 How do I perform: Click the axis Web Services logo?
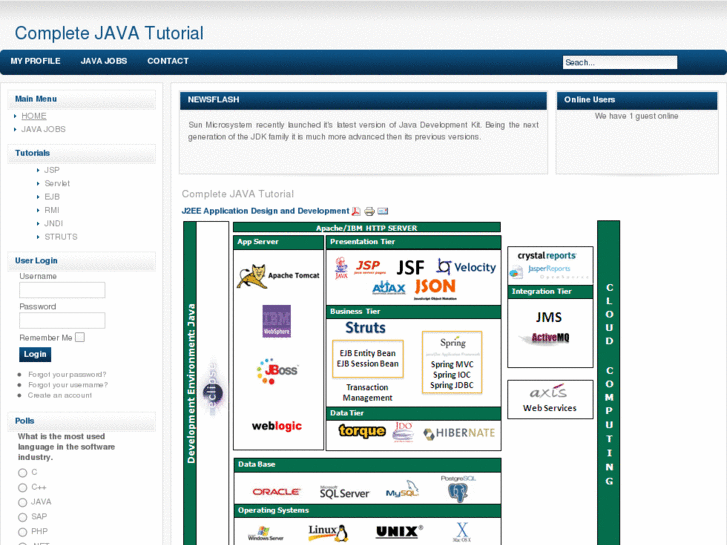tap(550, 399)
